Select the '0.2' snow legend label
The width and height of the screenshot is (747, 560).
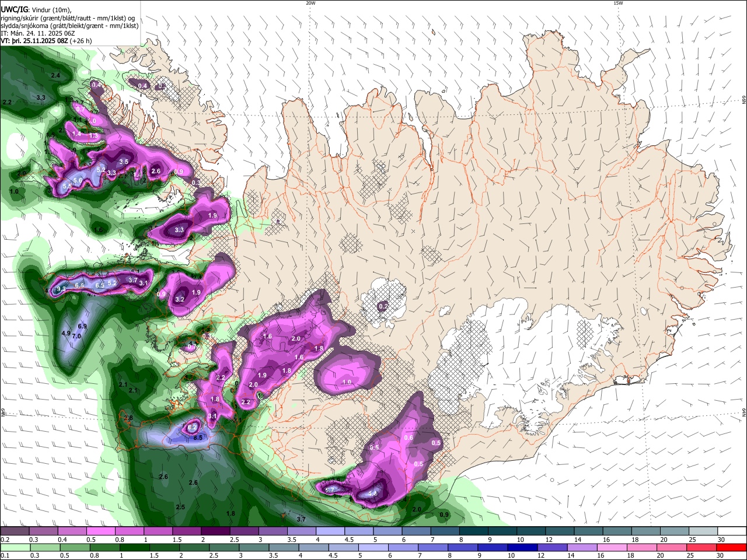pyautogui.click(x=4, y=540)
